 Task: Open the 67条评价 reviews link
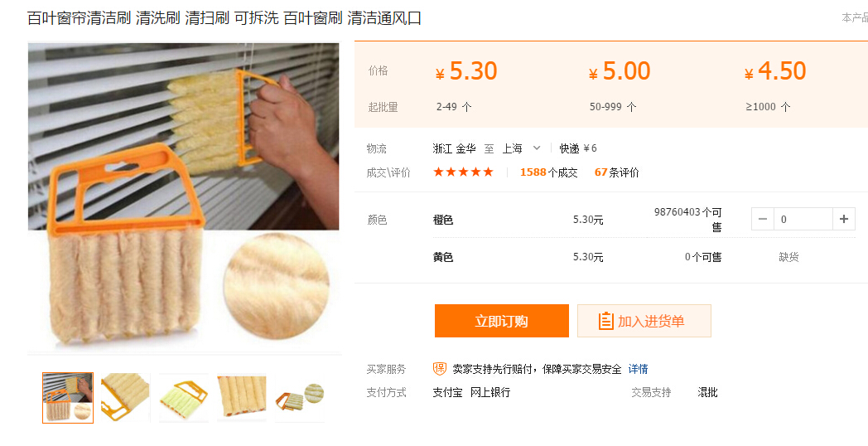pos(617,172)
